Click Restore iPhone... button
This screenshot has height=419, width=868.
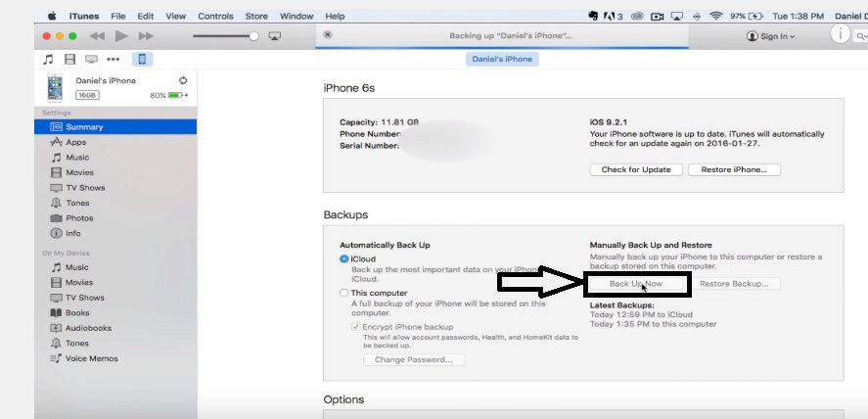tap(734, 170)
